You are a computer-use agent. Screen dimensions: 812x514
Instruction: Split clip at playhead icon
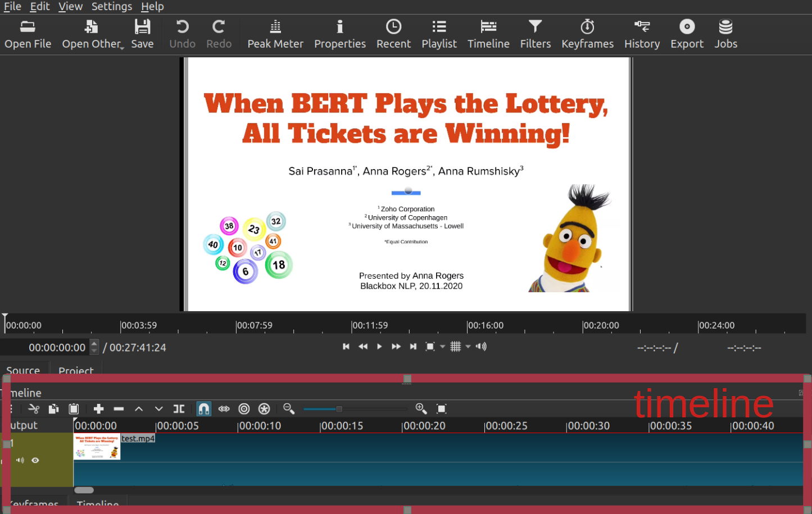[179, 409]
